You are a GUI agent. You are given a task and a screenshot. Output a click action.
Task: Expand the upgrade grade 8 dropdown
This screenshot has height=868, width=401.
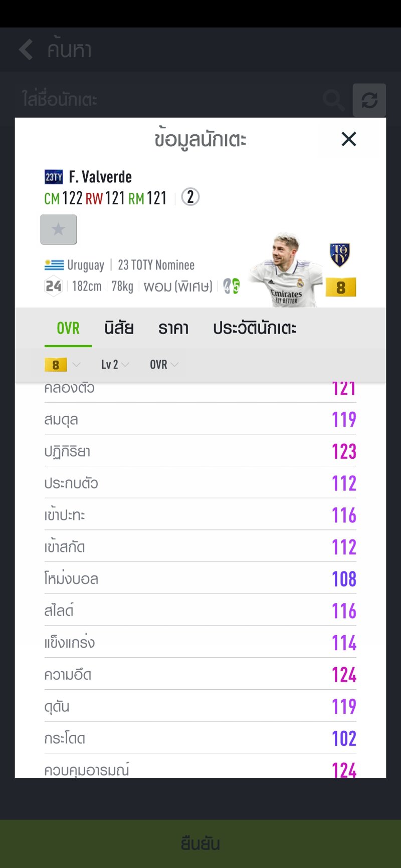tap(63, 365)
